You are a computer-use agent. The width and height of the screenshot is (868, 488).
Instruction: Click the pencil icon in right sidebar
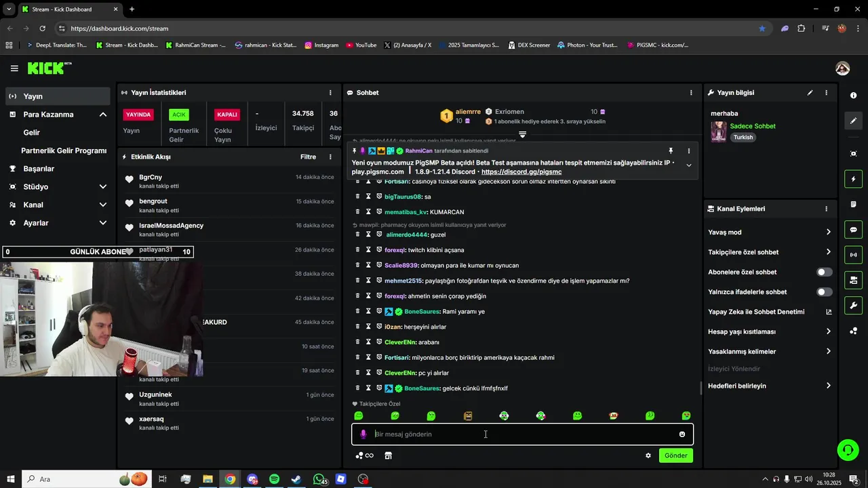coord(854,121)
